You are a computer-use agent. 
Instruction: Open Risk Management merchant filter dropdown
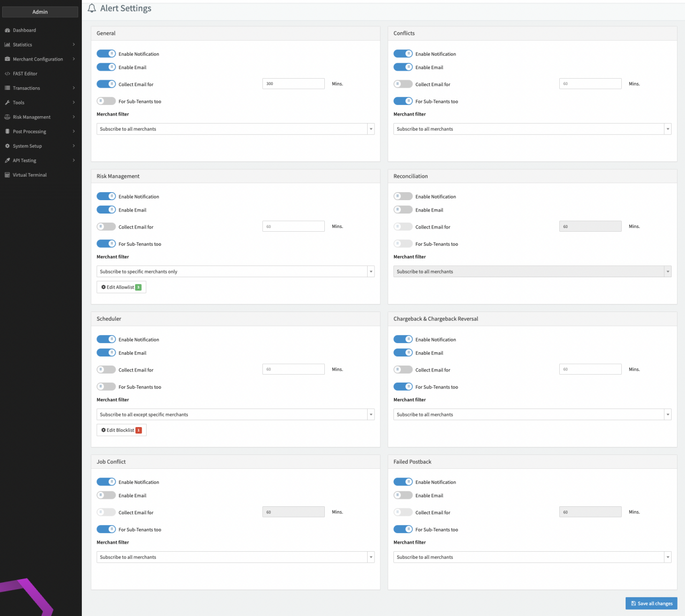pyautogui.click(x=235, y=272)
